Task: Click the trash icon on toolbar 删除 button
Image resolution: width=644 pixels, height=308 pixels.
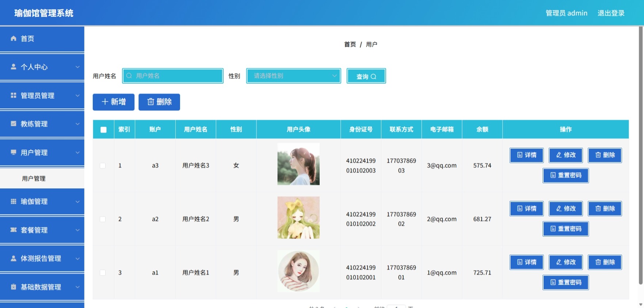Action: click(150, 102)
